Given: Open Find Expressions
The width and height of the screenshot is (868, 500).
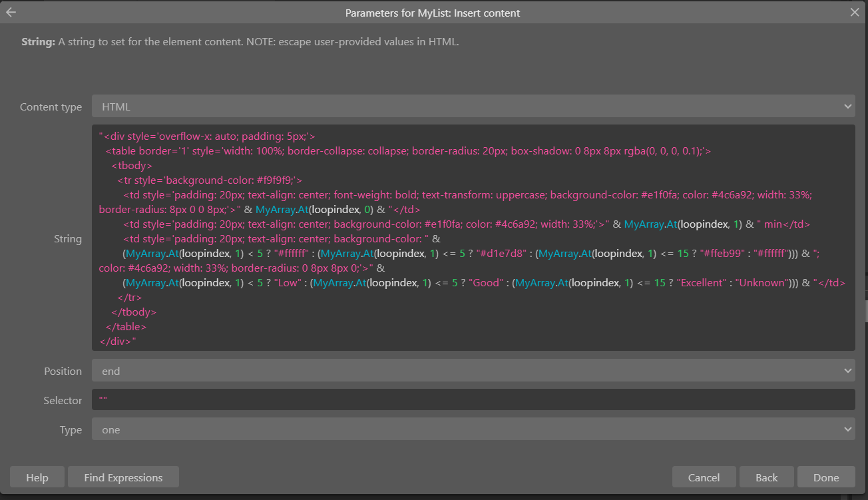Looking at the screenshot, I should (123, 477).
